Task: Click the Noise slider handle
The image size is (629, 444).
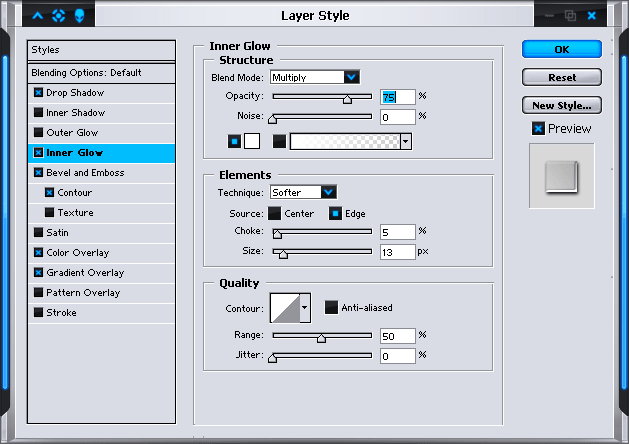Action: [x=272, y=119]
